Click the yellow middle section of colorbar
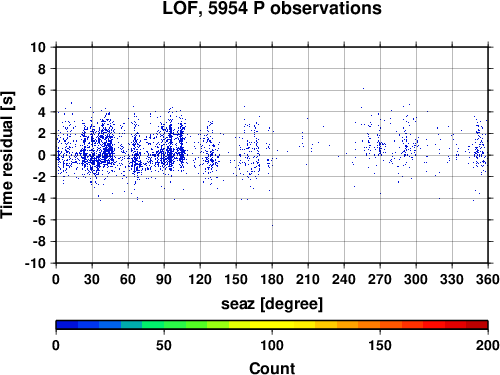Screen dimensions: 500x375 tap(272, 325)
